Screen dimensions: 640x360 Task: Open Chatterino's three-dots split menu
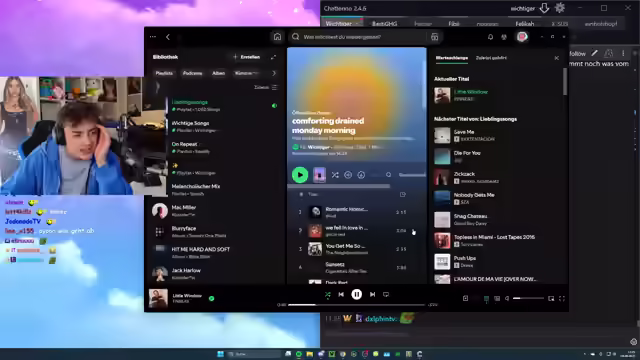623,53
